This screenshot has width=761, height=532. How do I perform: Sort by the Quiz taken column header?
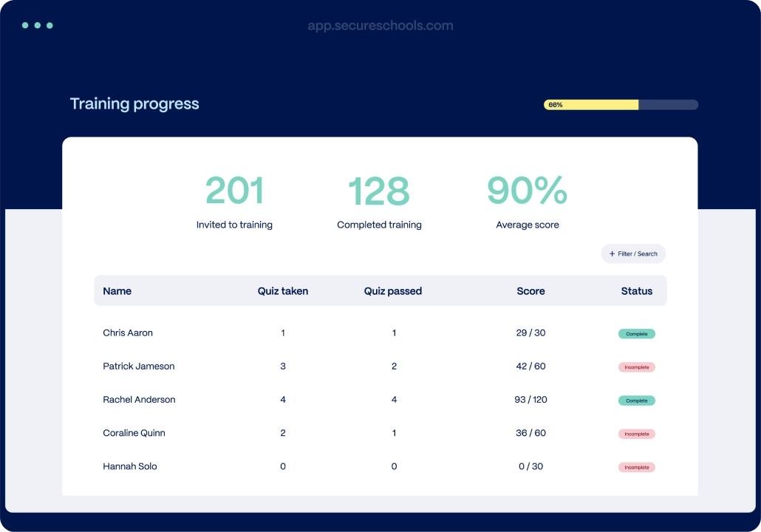point(283,291)
